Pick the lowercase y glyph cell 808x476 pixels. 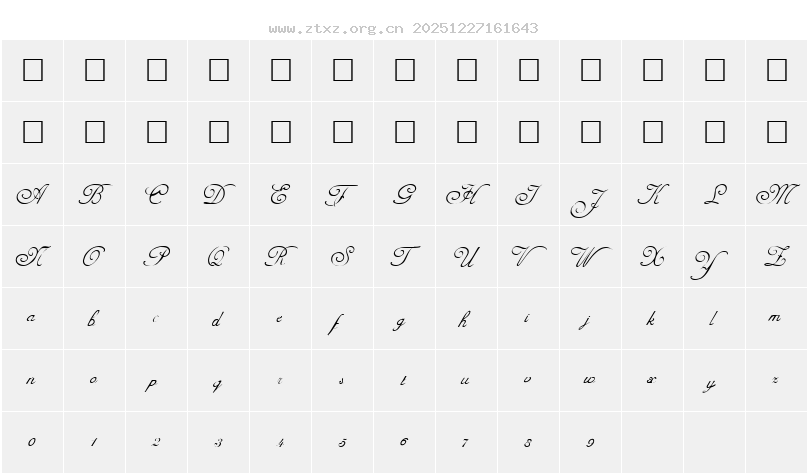(x=714, y=382)
